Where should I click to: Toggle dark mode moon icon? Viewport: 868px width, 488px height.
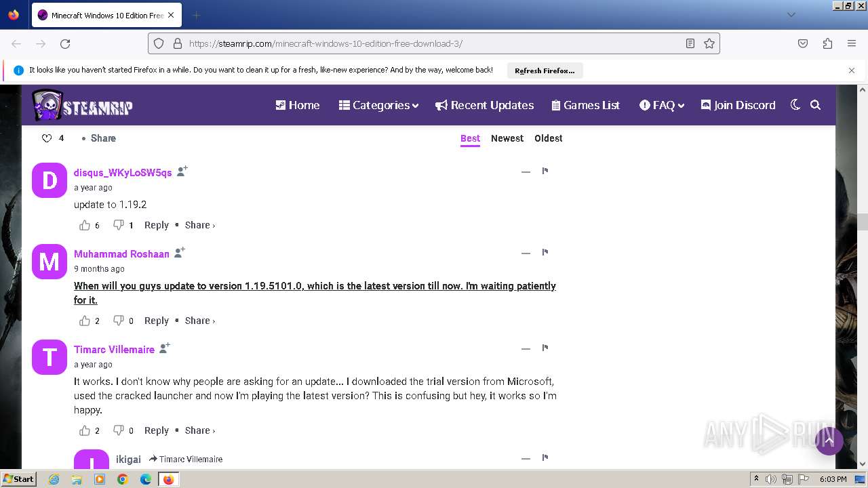[x=795, y=105]
